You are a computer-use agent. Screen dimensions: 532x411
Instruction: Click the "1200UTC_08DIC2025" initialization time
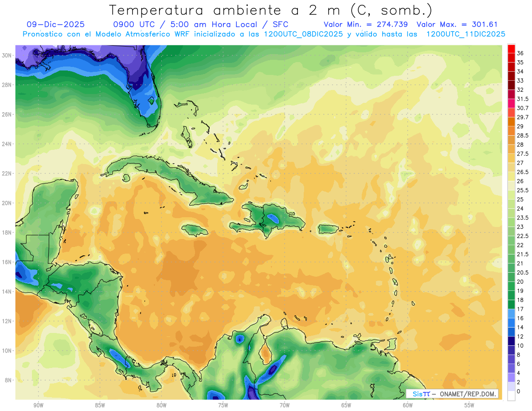pos(303,34)
